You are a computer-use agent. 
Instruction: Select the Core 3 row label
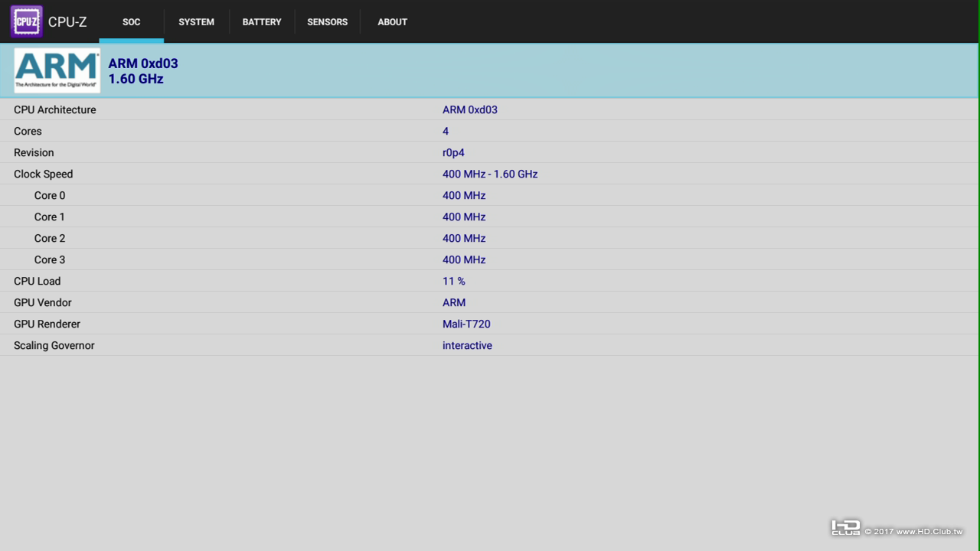(x=50, y=259)
